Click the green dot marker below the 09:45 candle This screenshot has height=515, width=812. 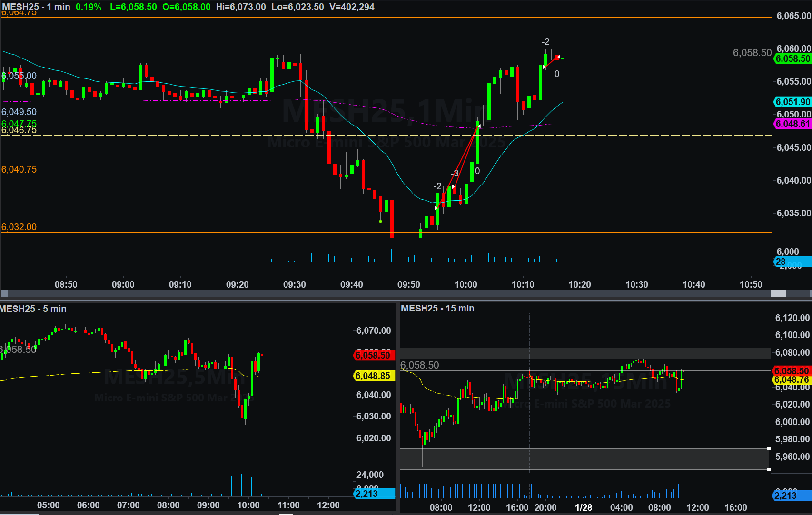point(380,221)
